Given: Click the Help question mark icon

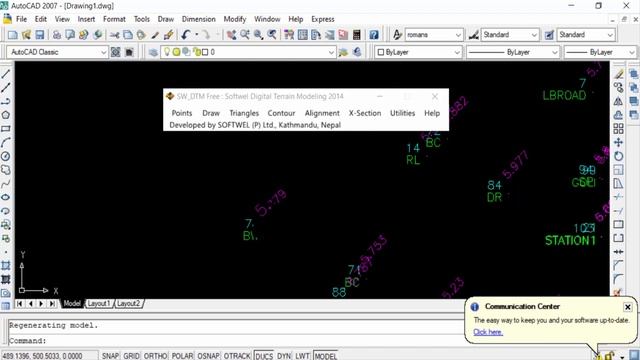Looking at the screenshot, I should (374, 35).
